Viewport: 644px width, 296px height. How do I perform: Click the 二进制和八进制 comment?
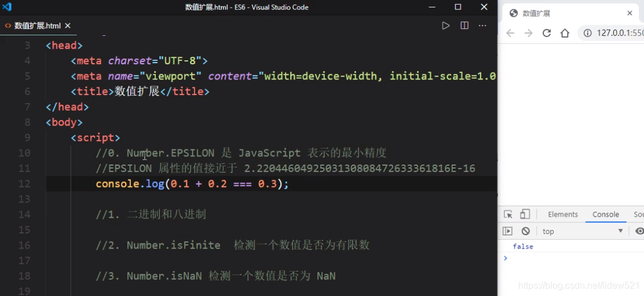point(167,214)
